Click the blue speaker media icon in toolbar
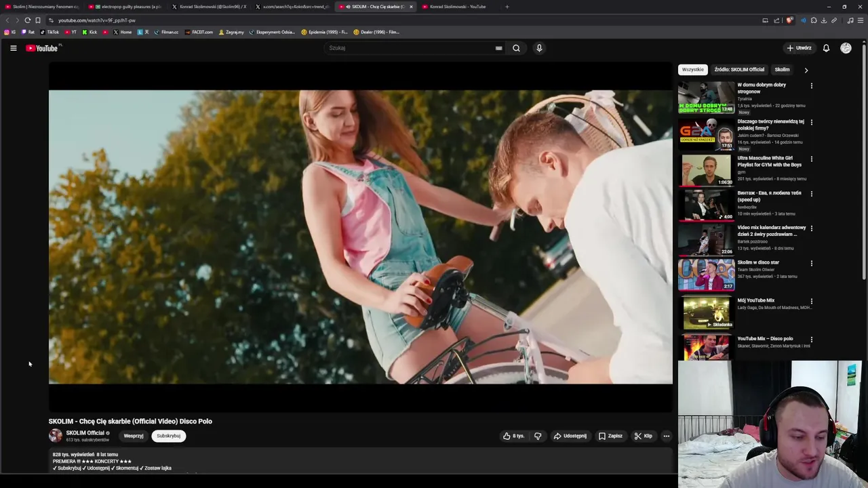This screenshot has width=868, height=488. [x=804, y=20]
